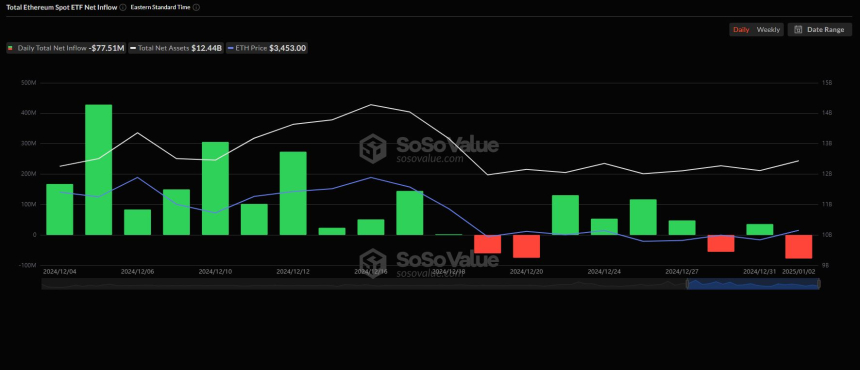
Task: Click the Total Ethereum Spot ETF Net Inflow title
Action: tap(61, 8)
